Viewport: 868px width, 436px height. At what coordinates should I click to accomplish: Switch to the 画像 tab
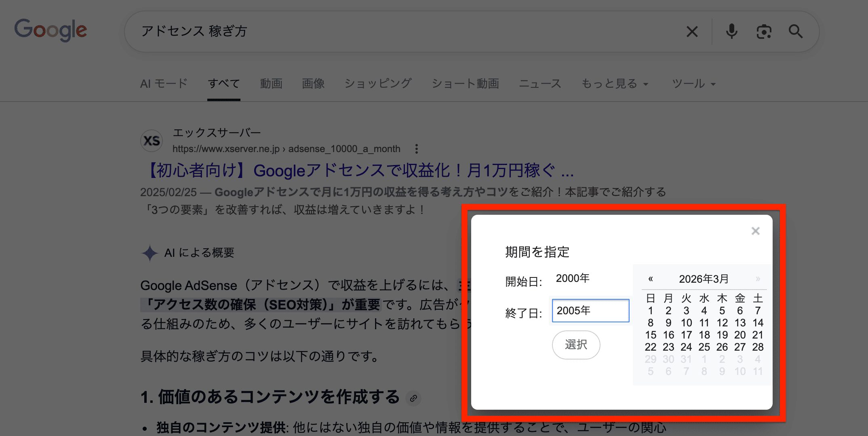[x=313, y=84]
